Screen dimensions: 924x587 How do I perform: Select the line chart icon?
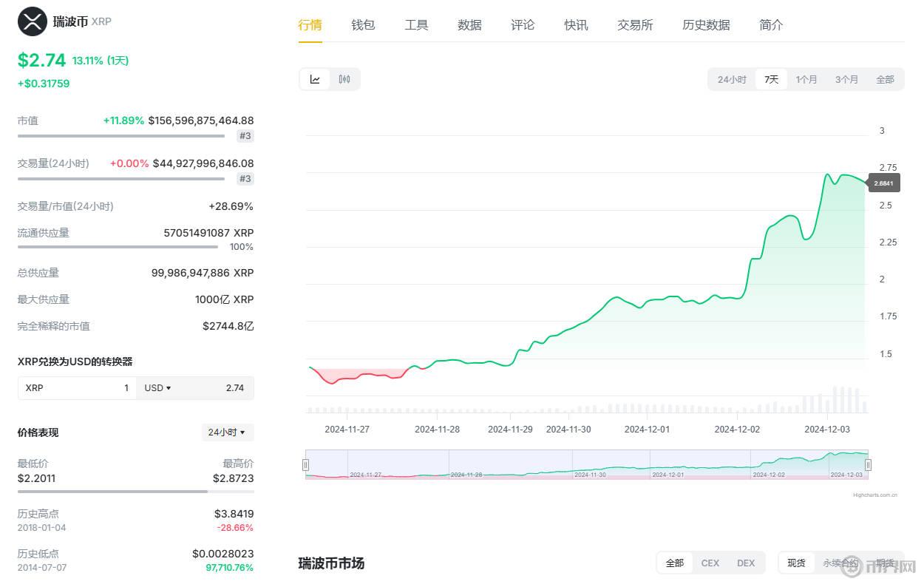click(x=315, y=79)
